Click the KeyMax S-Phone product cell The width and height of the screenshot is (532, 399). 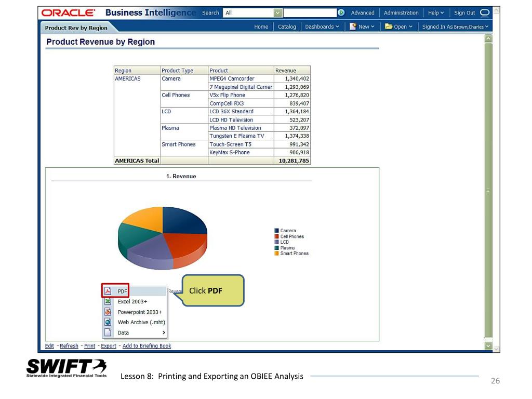tap(241, 152)
